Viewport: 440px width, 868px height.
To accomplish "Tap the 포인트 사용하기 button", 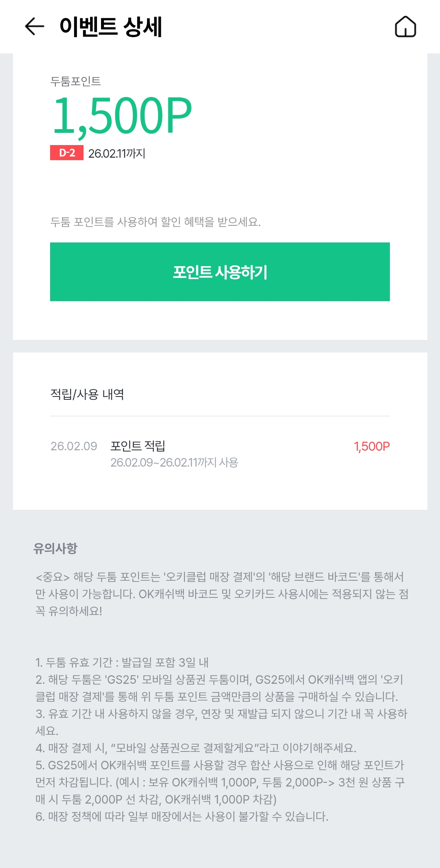I will click(x=220, y=272).
